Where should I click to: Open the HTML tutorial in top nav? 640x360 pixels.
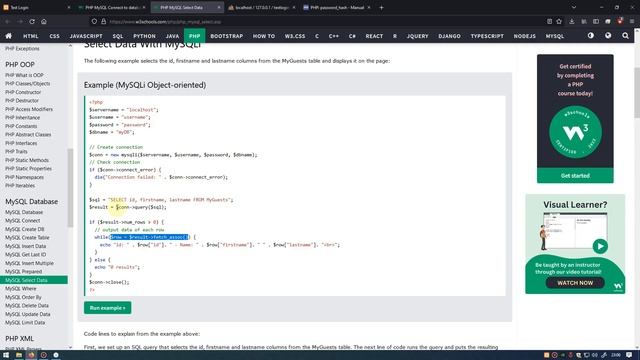pos(31,36)
